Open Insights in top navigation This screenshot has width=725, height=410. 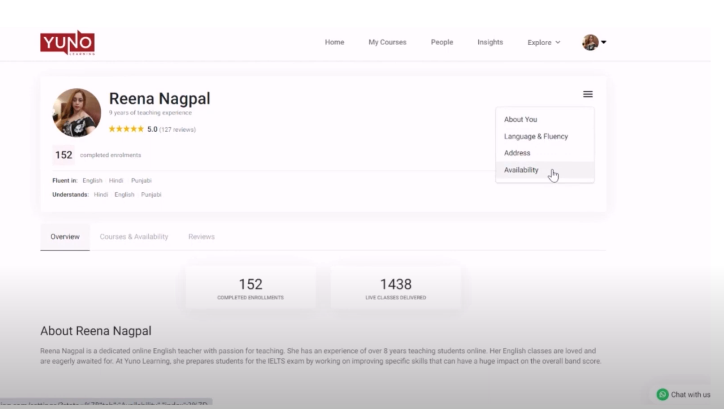(x=490, y=42)
